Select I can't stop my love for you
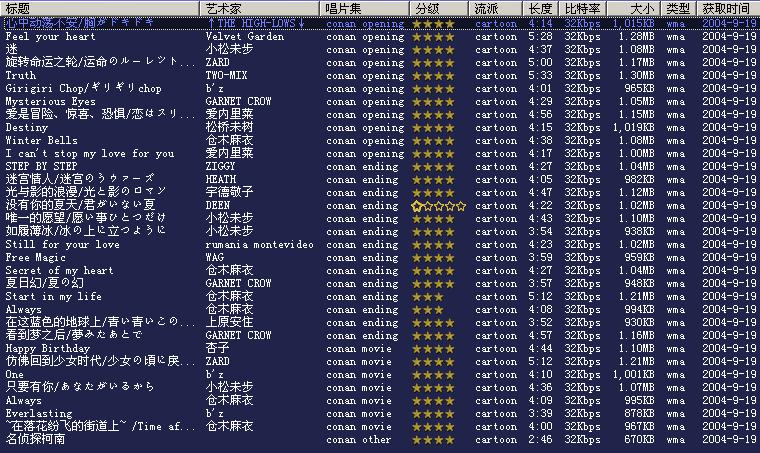The height and width of the screenshot is (453, 760). (90, 154)
